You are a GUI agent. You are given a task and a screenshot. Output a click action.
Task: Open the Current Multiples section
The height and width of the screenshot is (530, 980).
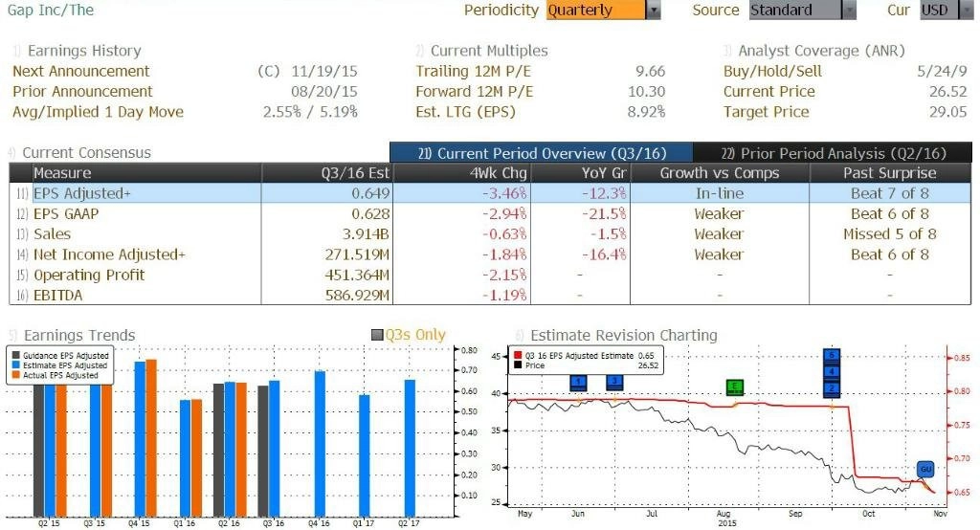(x=489, y=51)
